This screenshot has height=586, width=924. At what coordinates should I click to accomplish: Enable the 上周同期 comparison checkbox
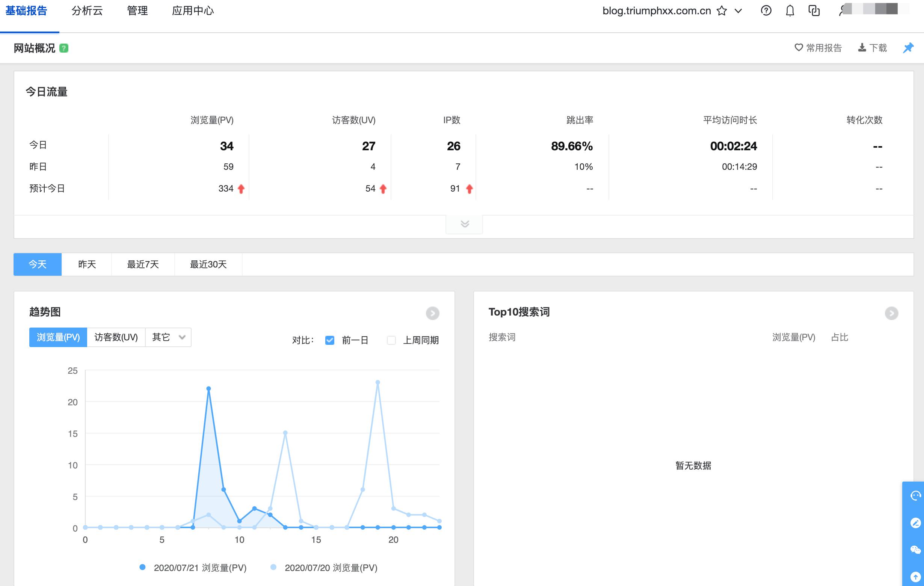[391, 340]
